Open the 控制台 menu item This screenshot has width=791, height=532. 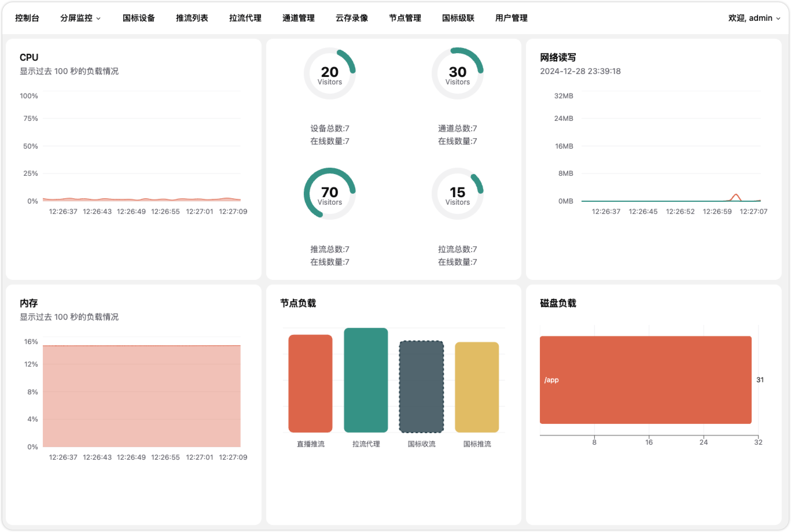(x=27, y=18)
